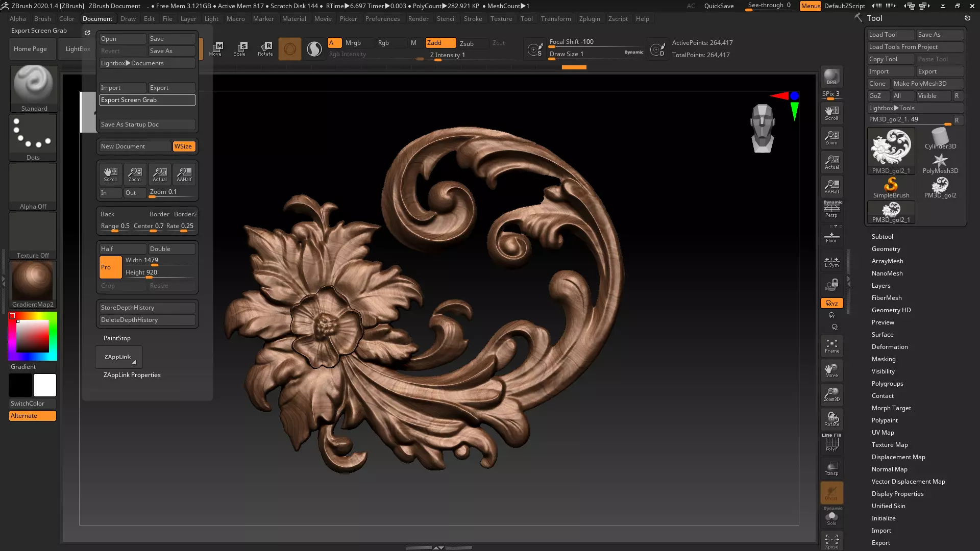Open the Transform menu

tap(556, 19)
